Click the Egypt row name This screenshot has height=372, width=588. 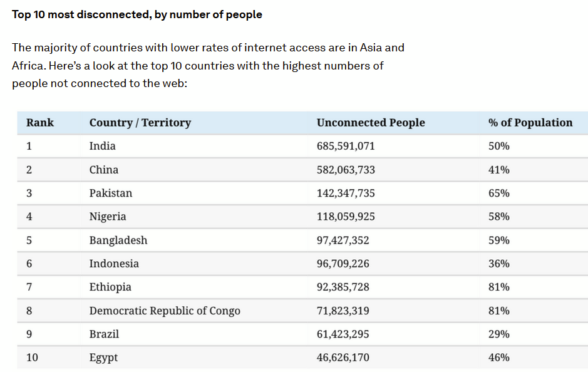click(103, 358)
